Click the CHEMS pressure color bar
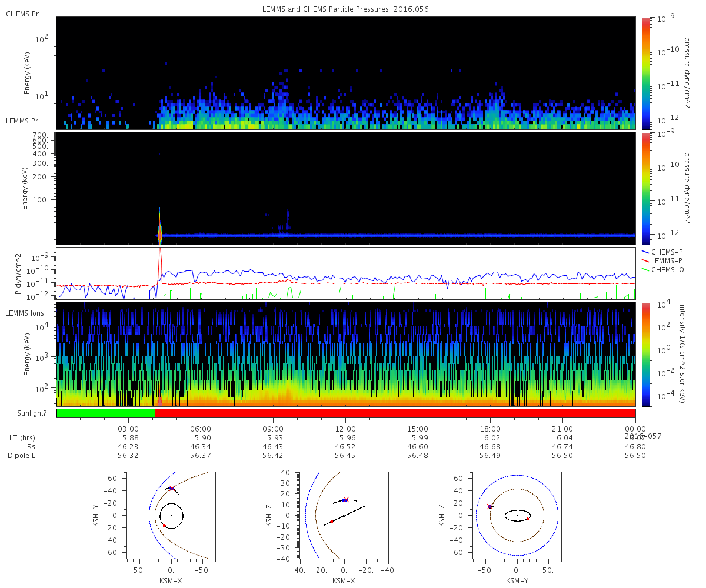The width and height of the screenshot is (706, 588). 645,73
